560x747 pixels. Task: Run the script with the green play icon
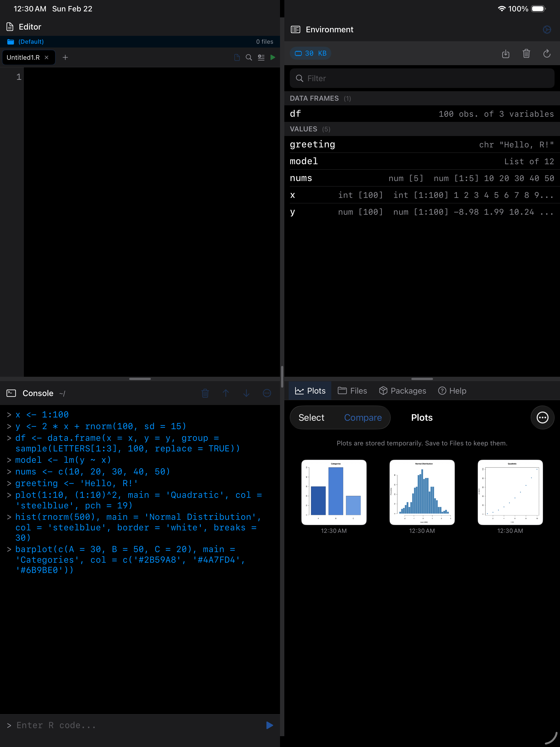coord(273,58)
